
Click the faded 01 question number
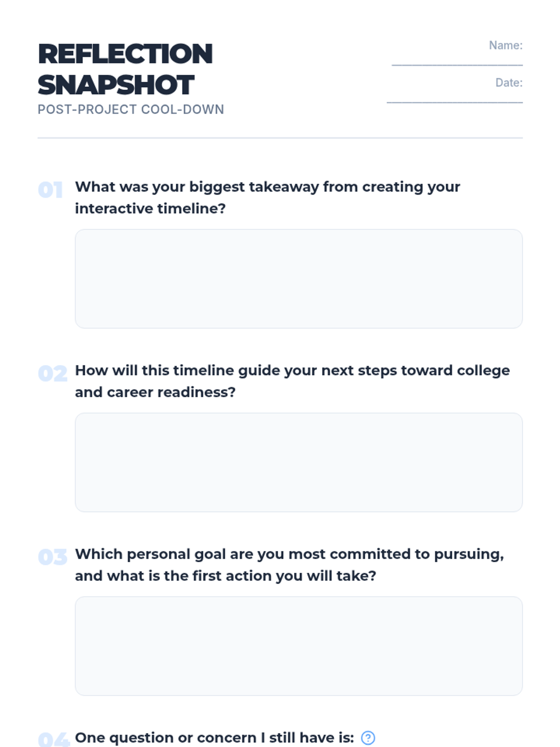[x=50, y=190]
